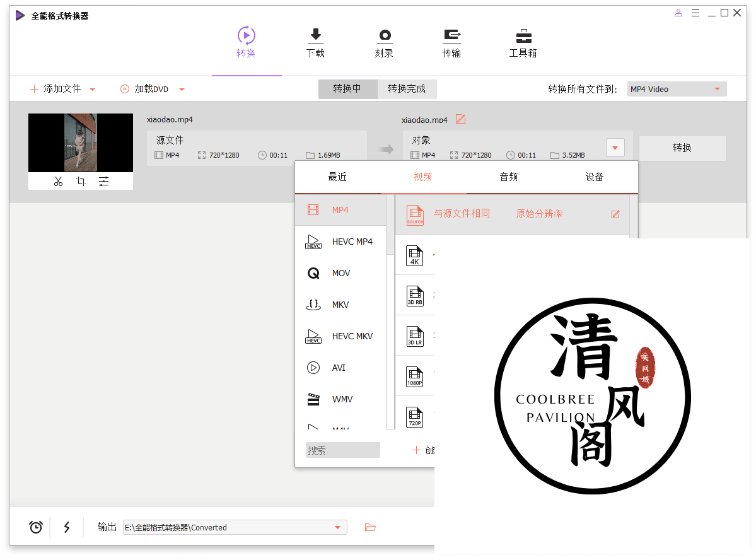This screenshot has width=756, height=560.
Task: Expand the add file (添加文件) dropdown arrow
Action: 92,89
